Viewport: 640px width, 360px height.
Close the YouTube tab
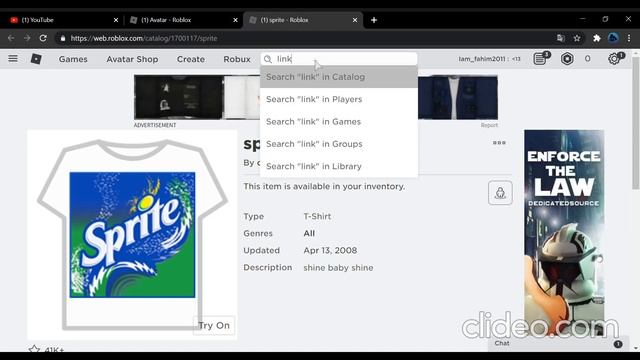click(x=116, y=20)
